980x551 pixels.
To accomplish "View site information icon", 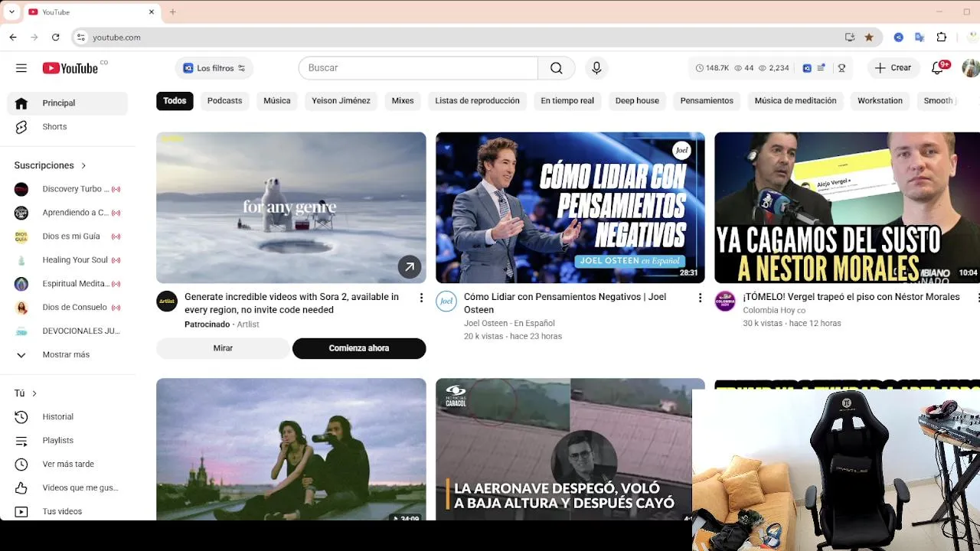I will point(81,37).
